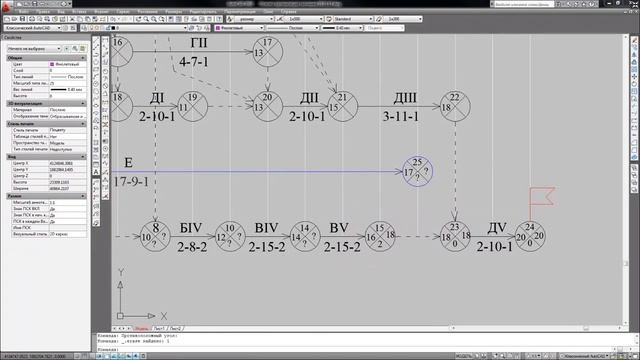Click the Multileader Style icon
640x360 pixels.
[x=379, y=19]
